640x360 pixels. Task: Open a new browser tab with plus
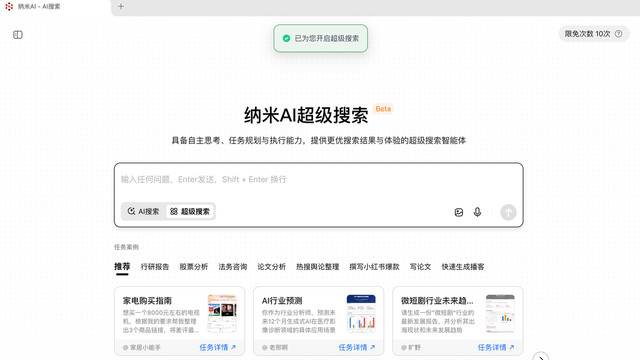[x=121, y=7]
